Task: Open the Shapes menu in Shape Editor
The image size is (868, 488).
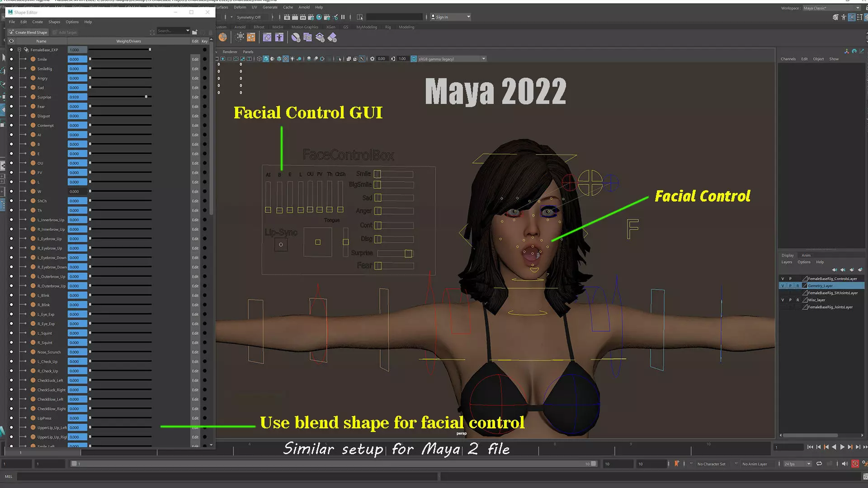Action: click(x=54, y=22)
